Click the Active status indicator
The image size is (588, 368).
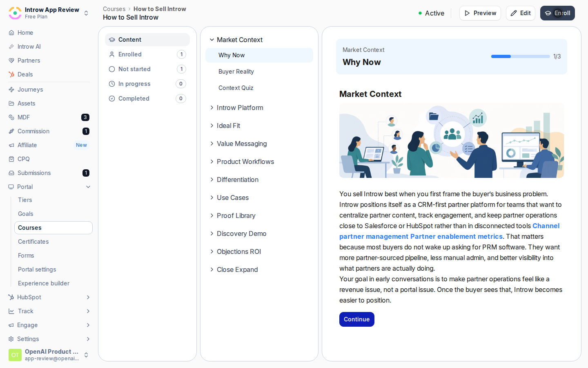pos(431,13)
